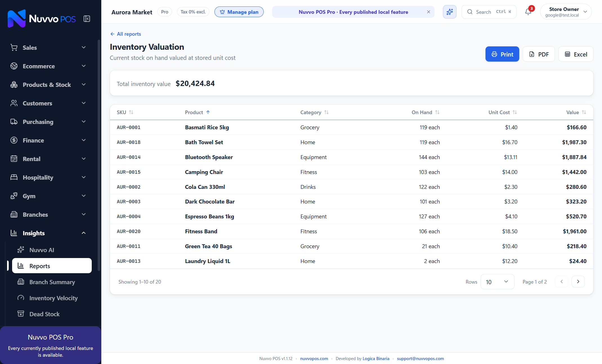The width and height of the screenshot is (602, 364).
Task: Click the Finance dollar icon
Action: click(14, 140)
